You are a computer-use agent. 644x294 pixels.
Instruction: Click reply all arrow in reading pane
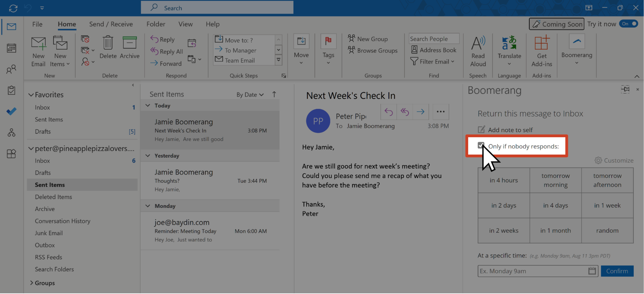pyautogui.click(x=405, y=112)
